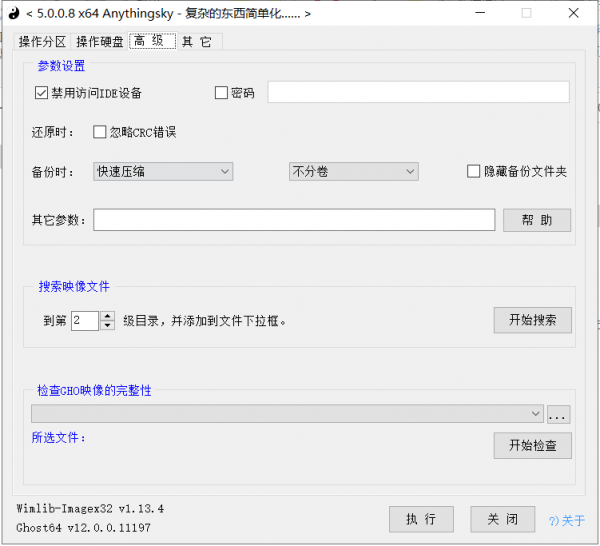Minimize the Anythingsky window

pyautogui.click(x=480, y=13)
